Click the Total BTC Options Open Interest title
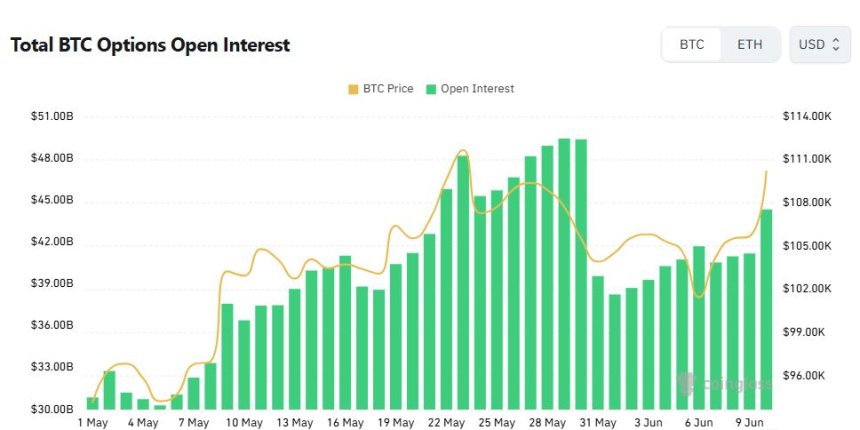This screenshot has width=860, height=430. pos(150,45)
